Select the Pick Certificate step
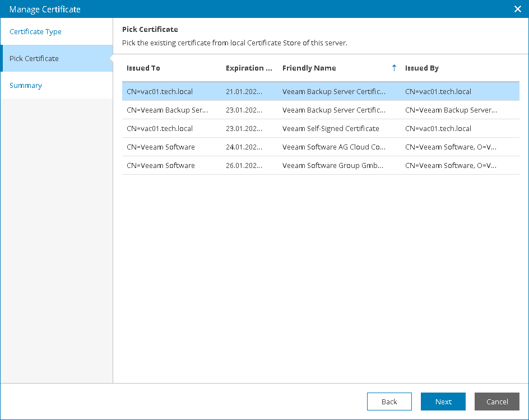529x420 pixels. (x=34, y=58)
